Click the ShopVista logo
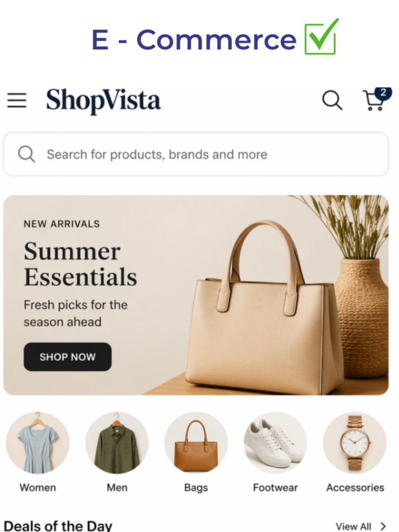The image size is (399, 532). (103, 100)
